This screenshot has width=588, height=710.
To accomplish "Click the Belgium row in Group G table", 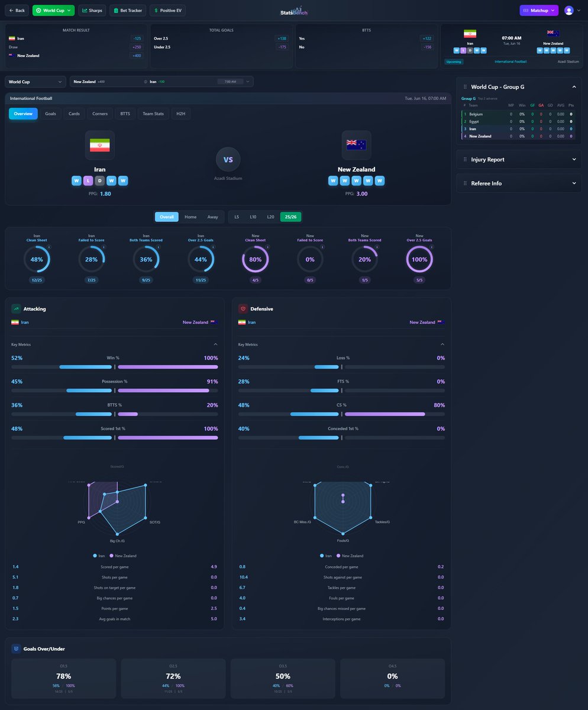I will click(x=518, y=114).
